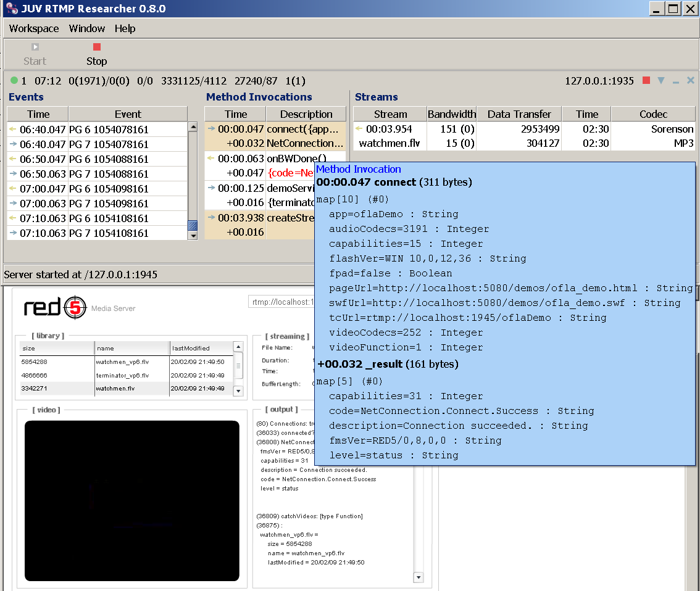
Task: Select the red {code=Ne result row
Action: coord(260,173)
